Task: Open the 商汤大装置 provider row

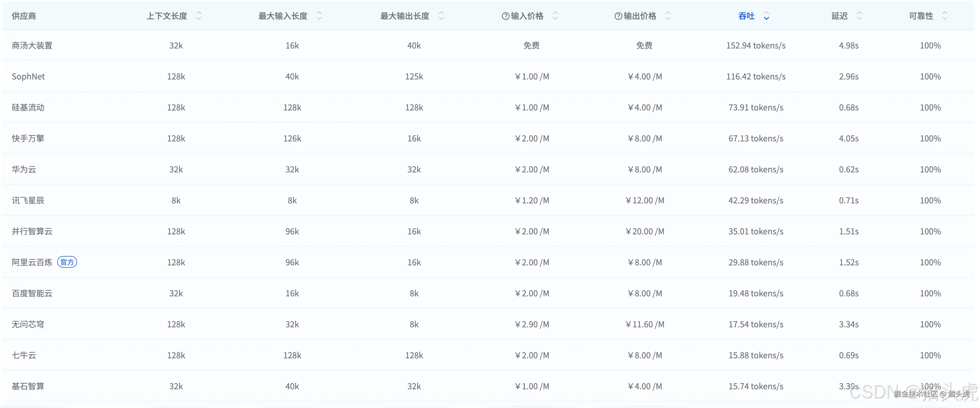Action: pos(32,46)
